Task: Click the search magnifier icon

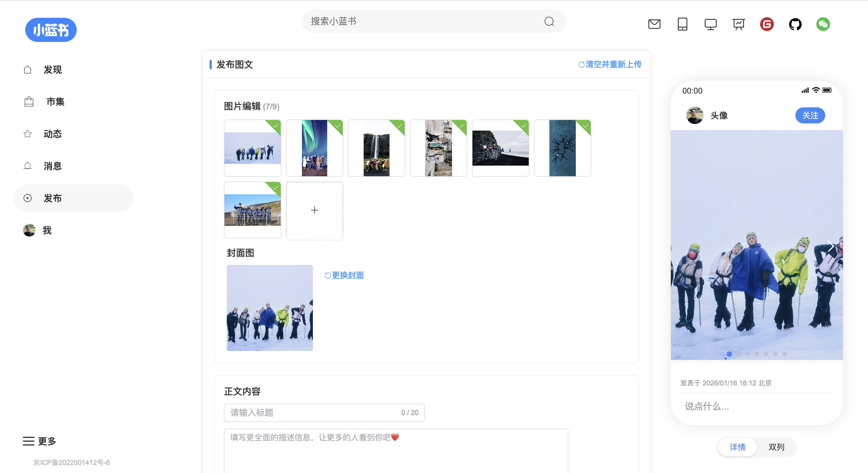Action: point(549,22)
